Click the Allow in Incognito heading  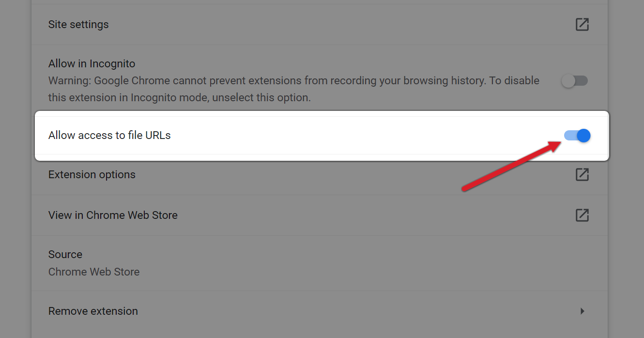point(92,64)
